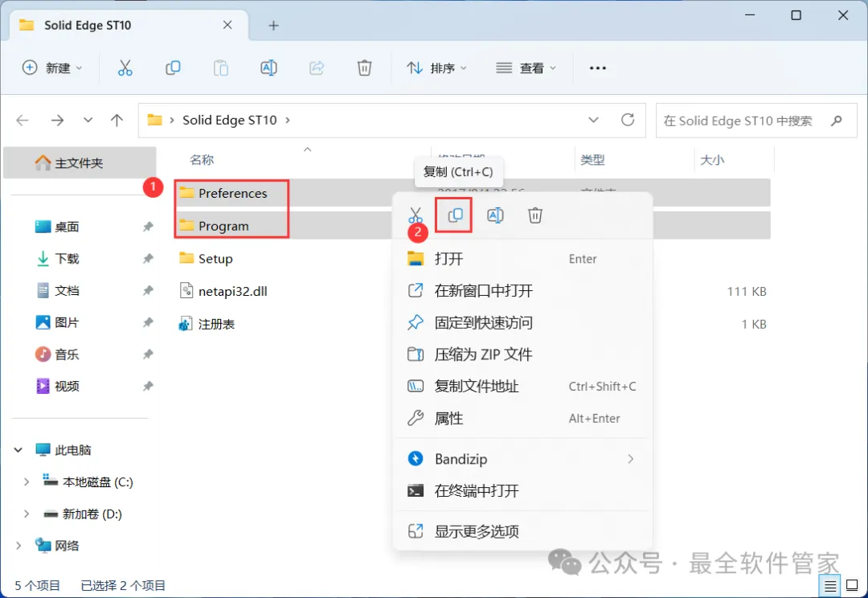Choose 在新窗口中打开 menu entry
The image size is (868, 598).
(522, 291)
